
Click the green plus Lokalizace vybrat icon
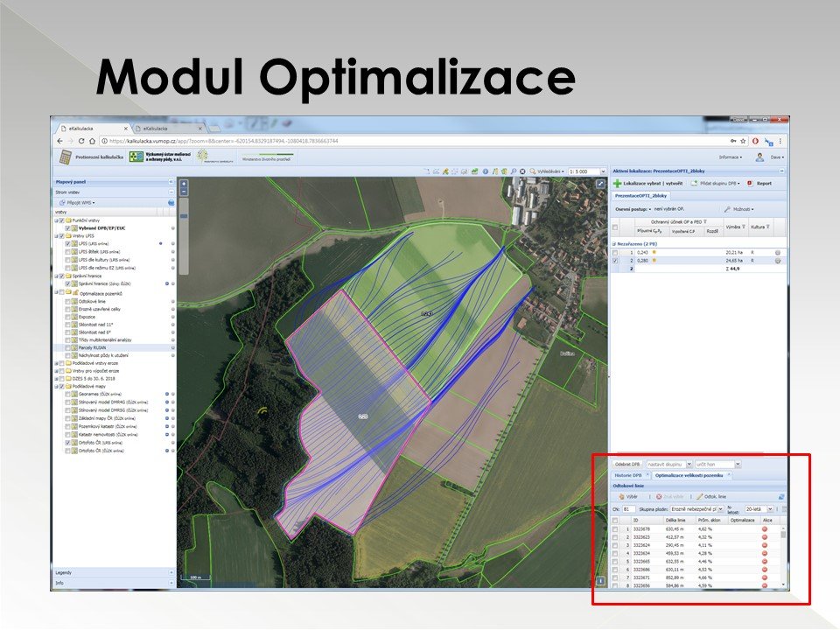coord(618,184)
